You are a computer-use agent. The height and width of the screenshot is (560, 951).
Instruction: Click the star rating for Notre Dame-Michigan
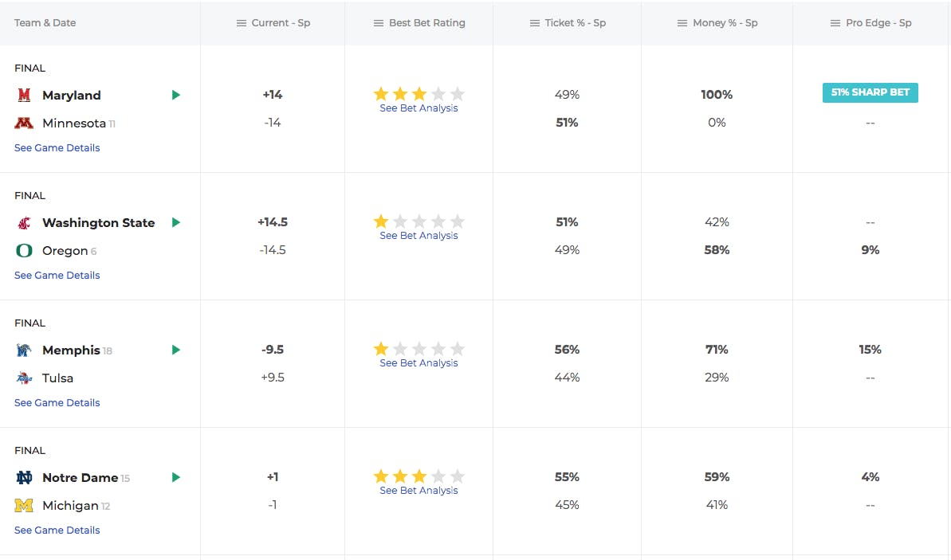coord(419,476)
